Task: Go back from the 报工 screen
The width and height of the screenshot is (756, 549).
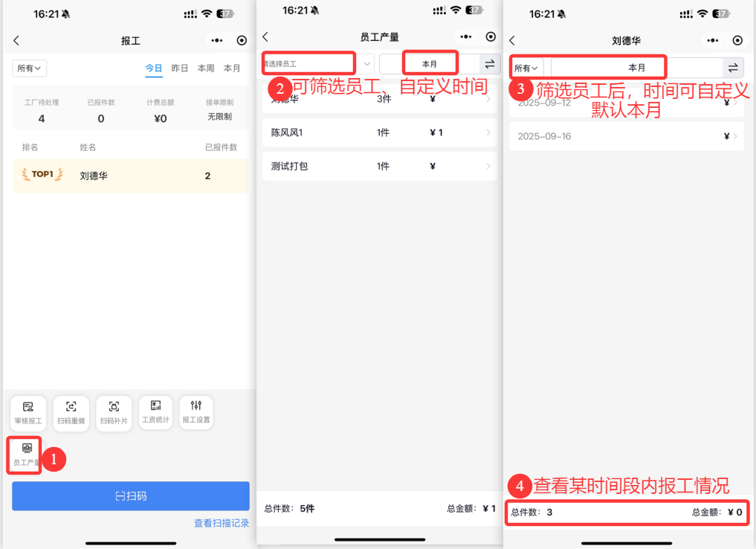Action: tap(16, 40)
